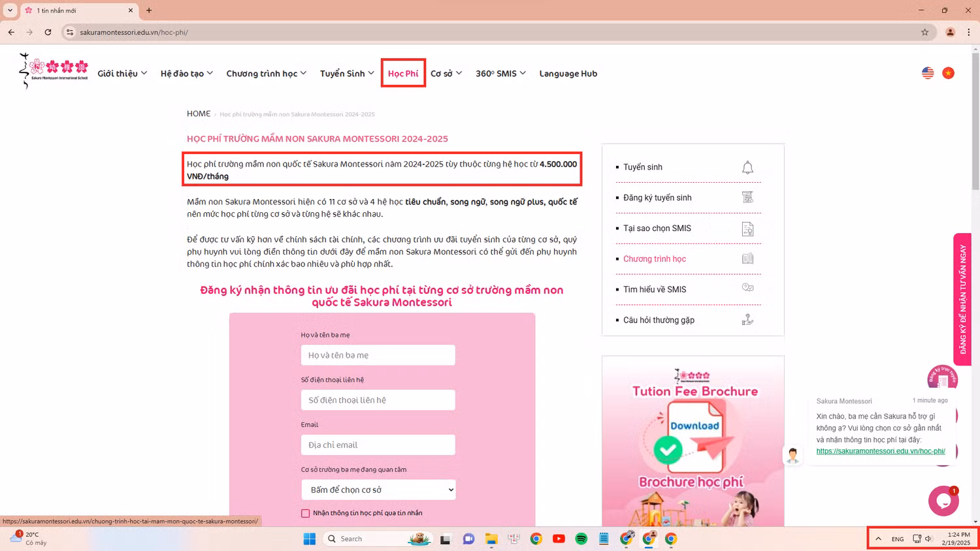Click the Số điện thoại liên hệ input

(378, 400)
